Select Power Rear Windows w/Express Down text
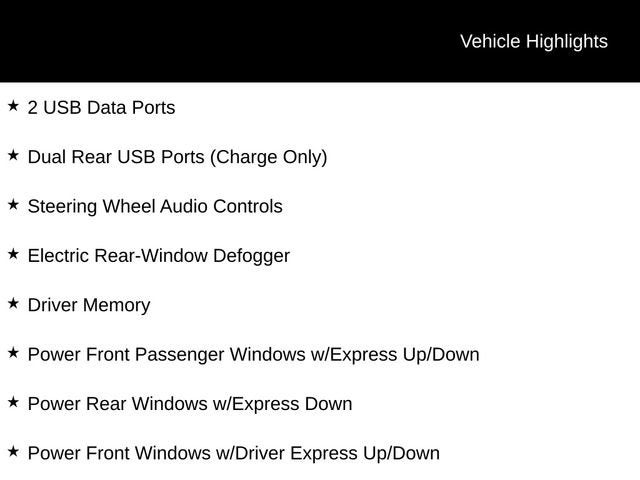 click(x=190, y=404)
